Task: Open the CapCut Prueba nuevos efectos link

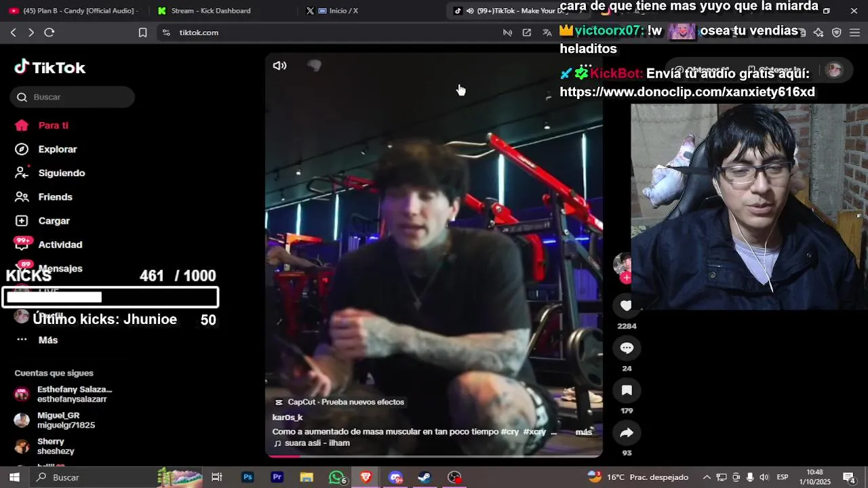Action: tap(340, 402)
